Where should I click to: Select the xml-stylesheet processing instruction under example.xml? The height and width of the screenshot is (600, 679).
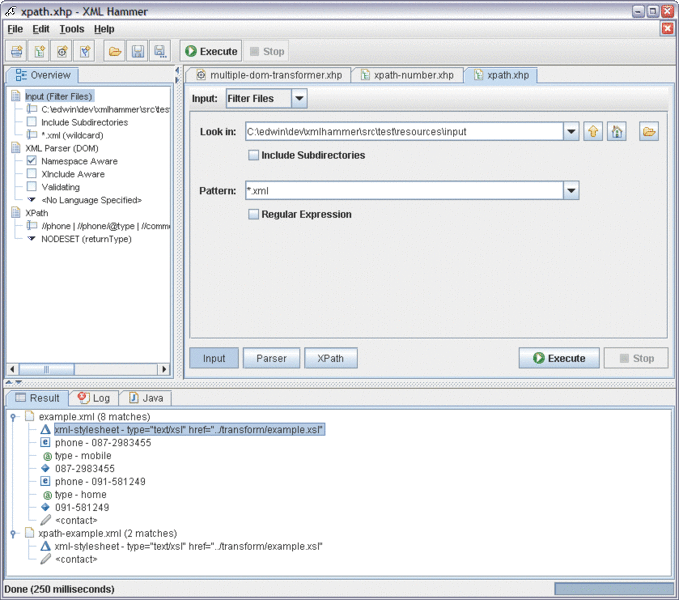pyautogui.click(x=189, y=429)
